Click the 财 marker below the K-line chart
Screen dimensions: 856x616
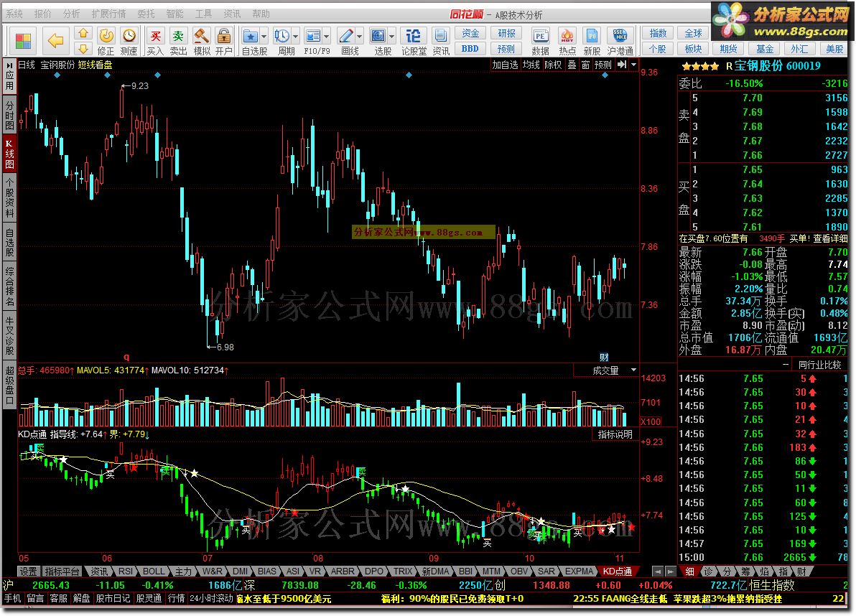pos(604,358)
